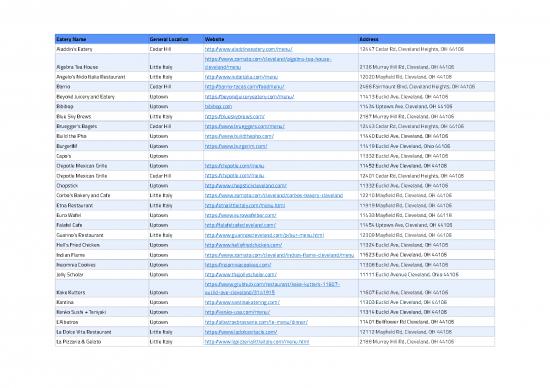Select the Algebra Tea House Murray Hill address
This screenshot has height=388, width=550.
pyautogui.click(x=427, y=63)
